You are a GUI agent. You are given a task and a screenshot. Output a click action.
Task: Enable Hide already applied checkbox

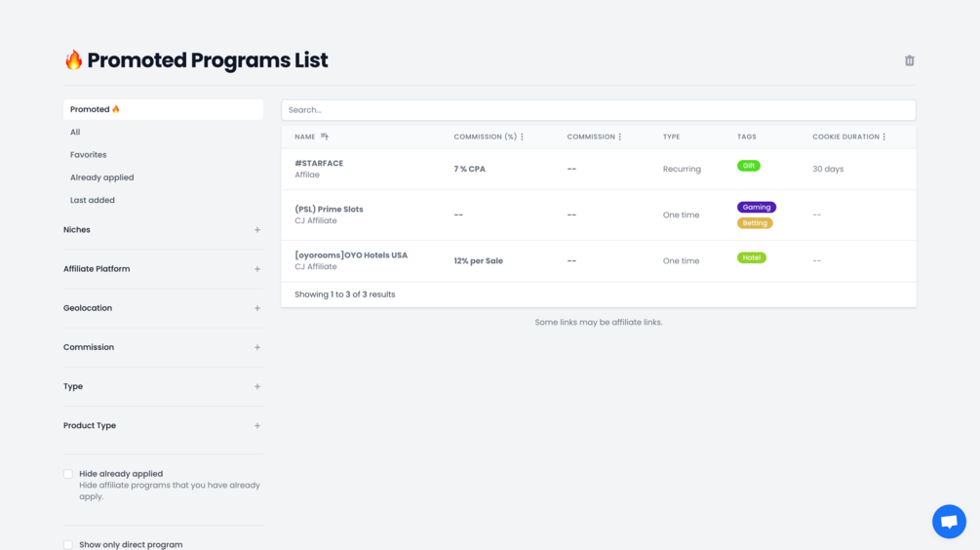pyautogui.click(x=68, y=474)
